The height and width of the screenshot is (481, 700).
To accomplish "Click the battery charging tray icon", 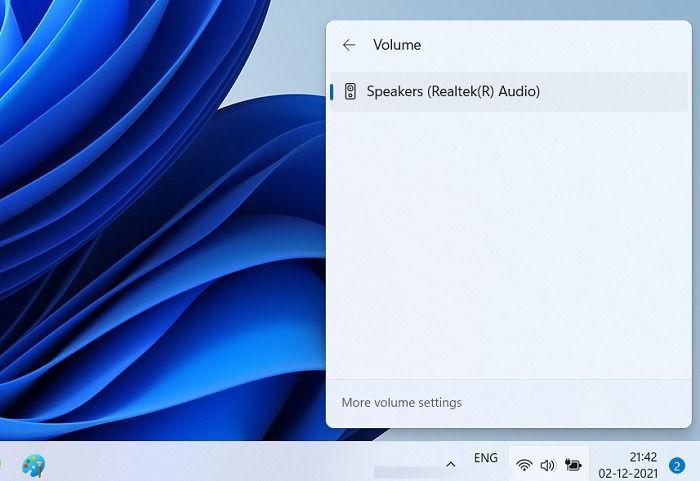I will tap(573, 465).
